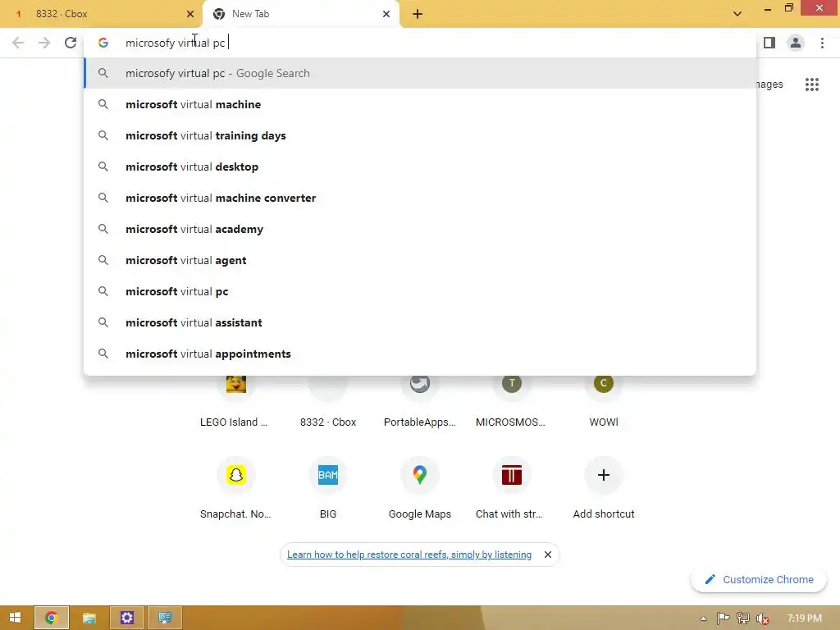Open the Google apps grid
Image resolution: width=840 pixels, height=630 pixels.
pos(811,84)
